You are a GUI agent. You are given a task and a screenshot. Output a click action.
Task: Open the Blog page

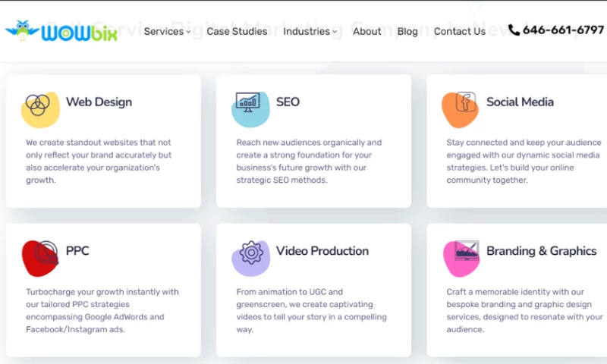tap(407, 31)
